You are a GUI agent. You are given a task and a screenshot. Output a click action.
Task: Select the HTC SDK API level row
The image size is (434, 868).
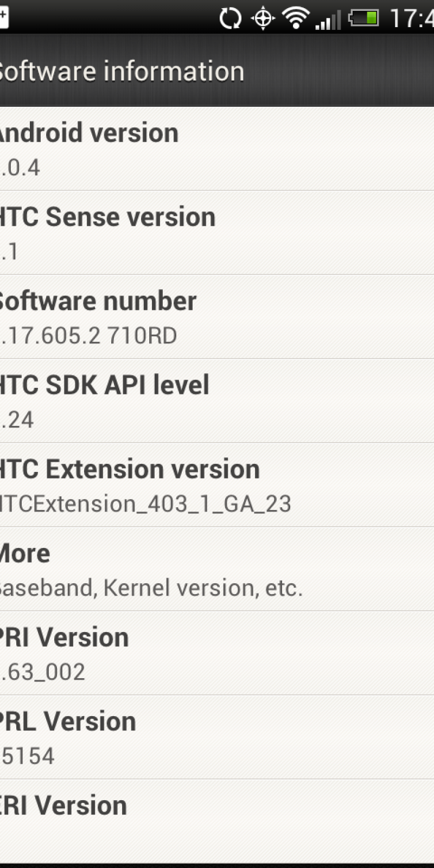tap(217, 401)
